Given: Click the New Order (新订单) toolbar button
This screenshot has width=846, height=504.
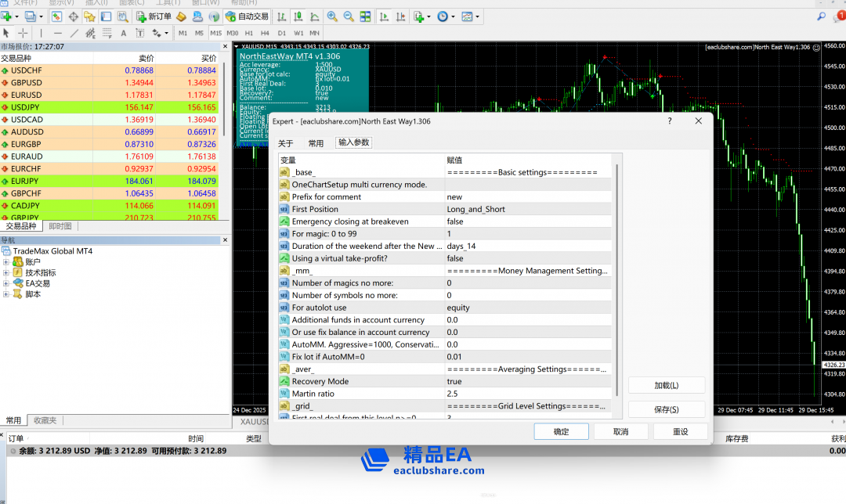Looking at the screenshot, I should [154, 16].
